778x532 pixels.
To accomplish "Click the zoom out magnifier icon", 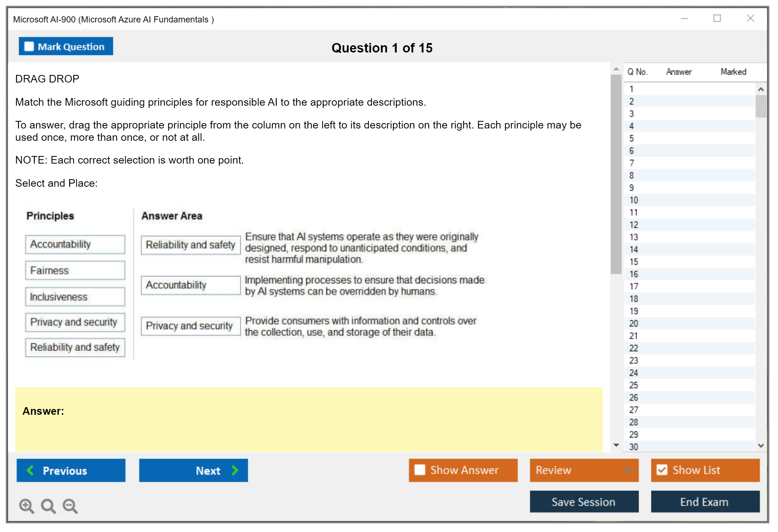I will pyautogui.click(x=70, y=506).
